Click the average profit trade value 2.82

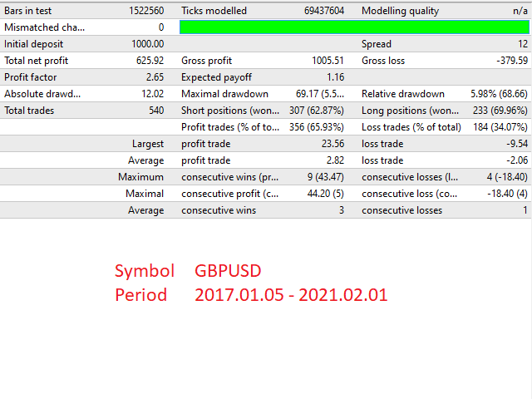pyautogui.click(x=335, y=160)
